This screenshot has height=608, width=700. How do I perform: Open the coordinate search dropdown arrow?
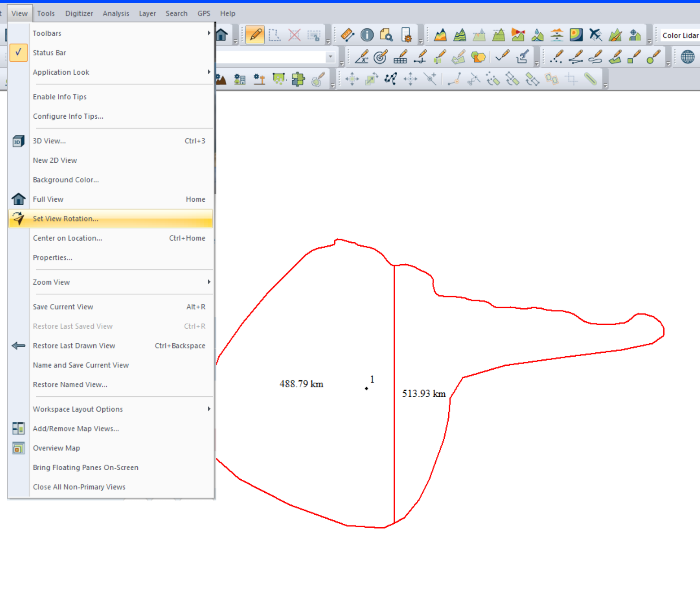tap(330, 57)
